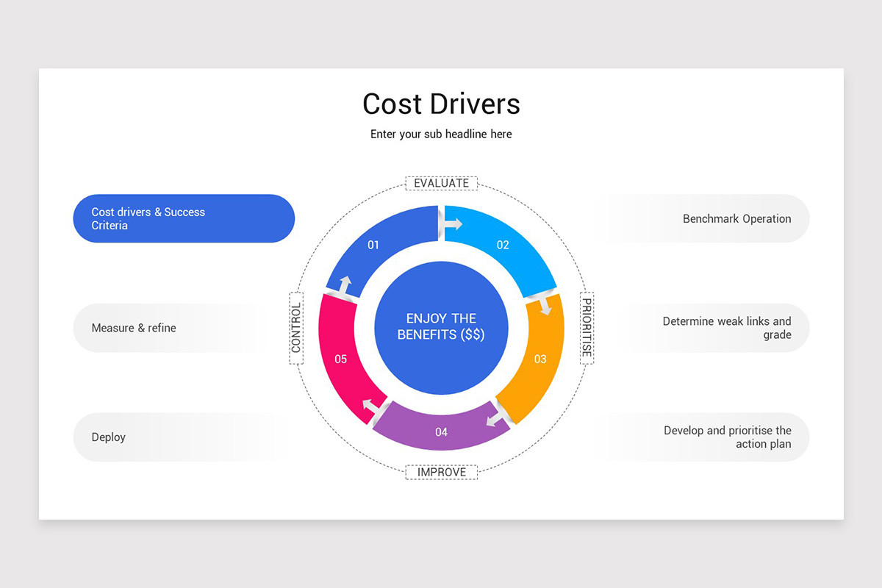Image resolution: width=882 pixels, height=588 pixels.
Task: Click the purple segment labeled 04
Action: pos(441,432)
